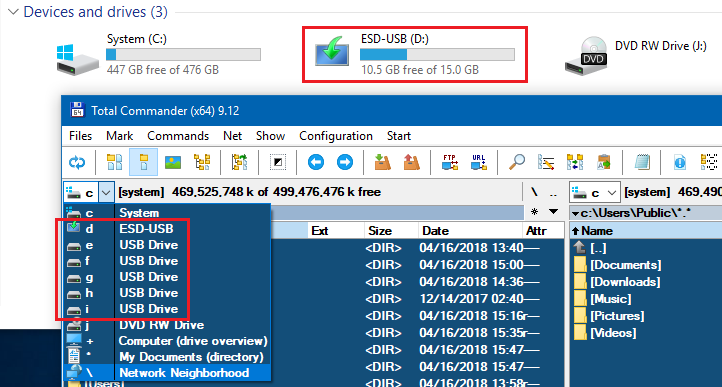Open the Commands menu

click(178, 136)
